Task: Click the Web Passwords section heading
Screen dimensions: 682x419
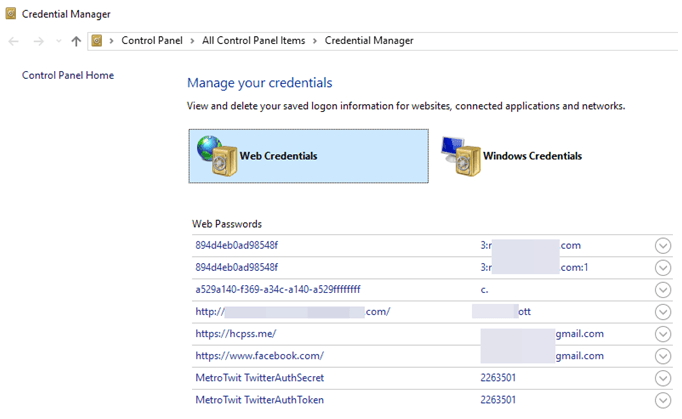Action: pos(227,224)
